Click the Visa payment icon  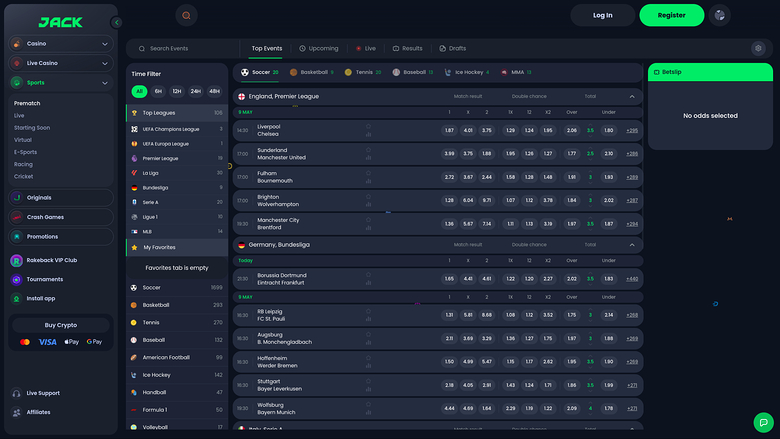point(47,342)
